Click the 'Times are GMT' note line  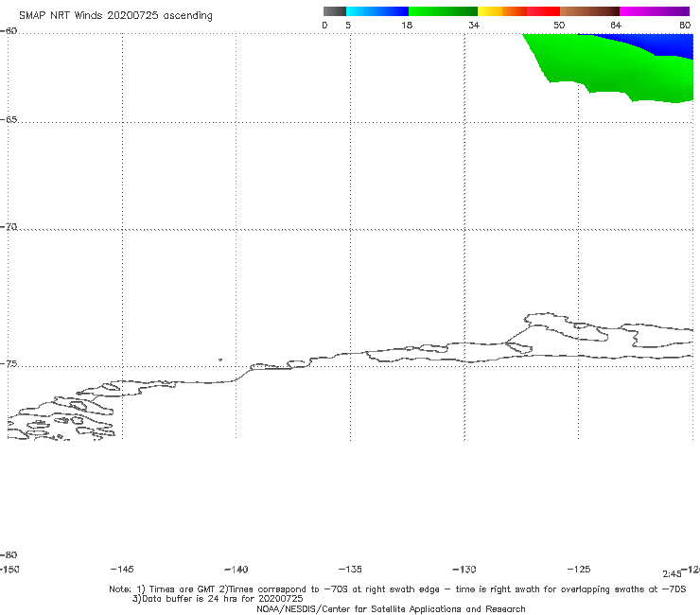point(397,589)
